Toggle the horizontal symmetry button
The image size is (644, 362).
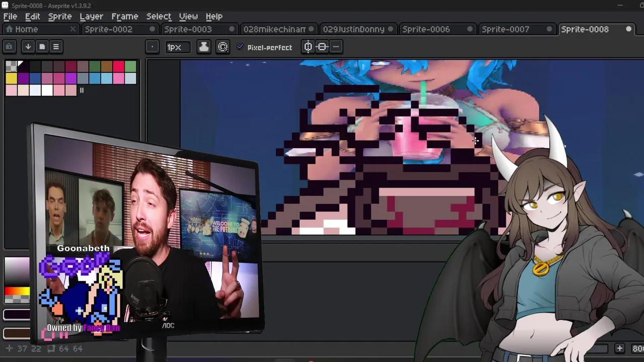[322, 47]
